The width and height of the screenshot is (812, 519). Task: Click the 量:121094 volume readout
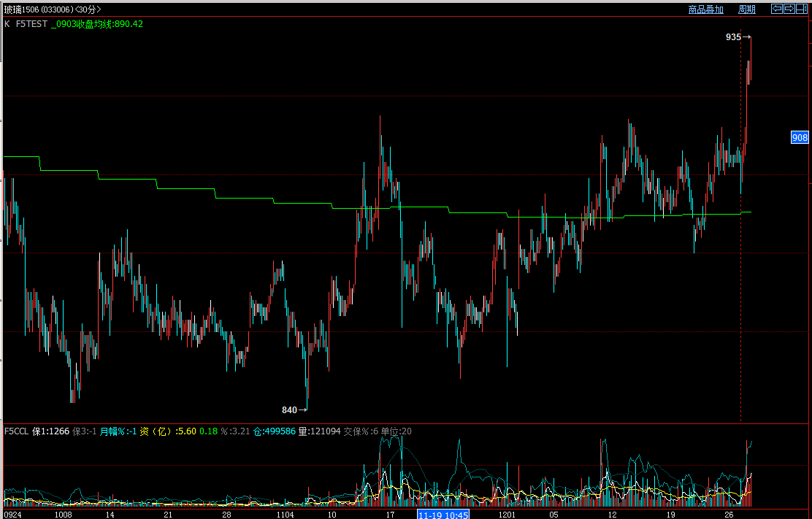tap(319, 431)
